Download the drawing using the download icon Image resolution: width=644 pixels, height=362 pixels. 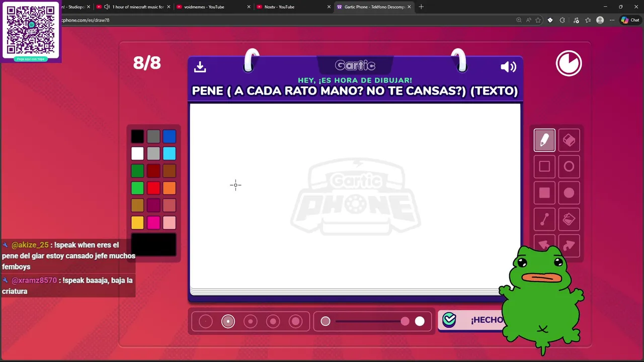click(200, 66)
